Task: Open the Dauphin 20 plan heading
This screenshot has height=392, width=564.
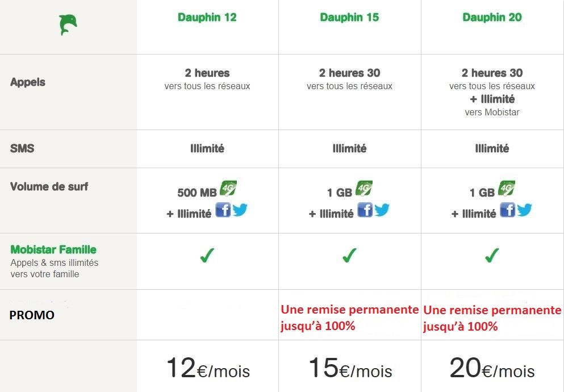Action: coord(492,17)
